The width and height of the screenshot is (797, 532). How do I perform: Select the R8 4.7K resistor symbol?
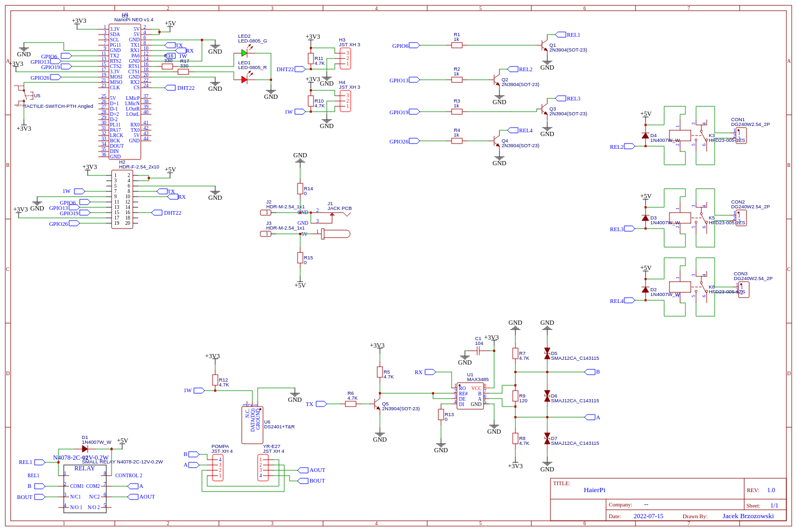[x=515, y=438]
